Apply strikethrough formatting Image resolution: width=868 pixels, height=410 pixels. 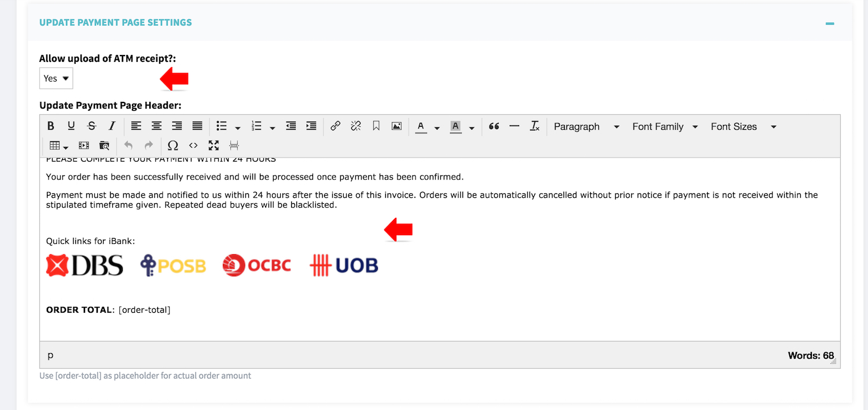click(x=91, y=126)
